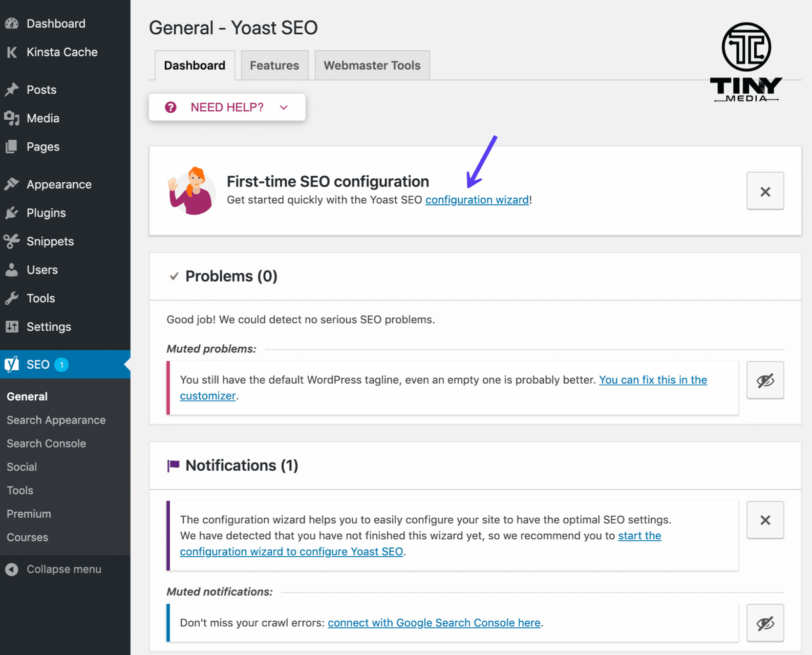This screenshot has height=655, width=812.
Task: Click connect with Google Search Console link
Action: coord(434,623)
